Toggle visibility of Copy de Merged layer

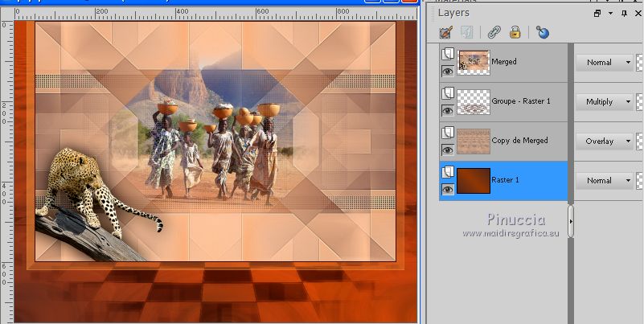(448, 150)
